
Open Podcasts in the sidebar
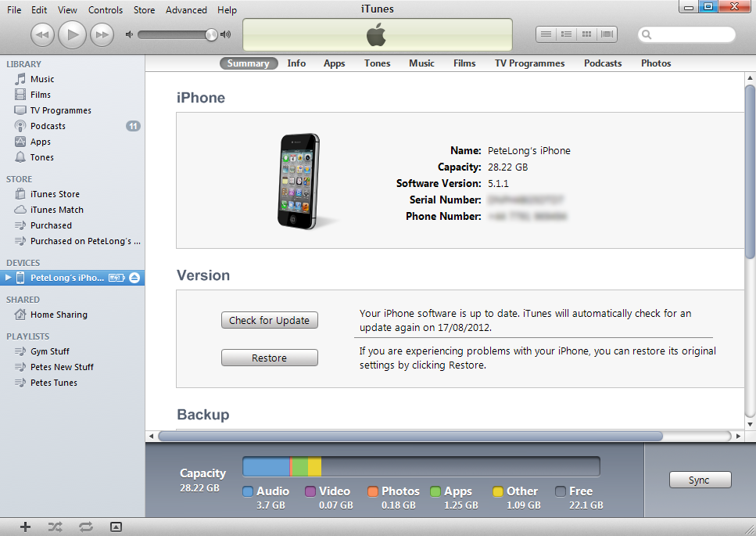point(73,126)
